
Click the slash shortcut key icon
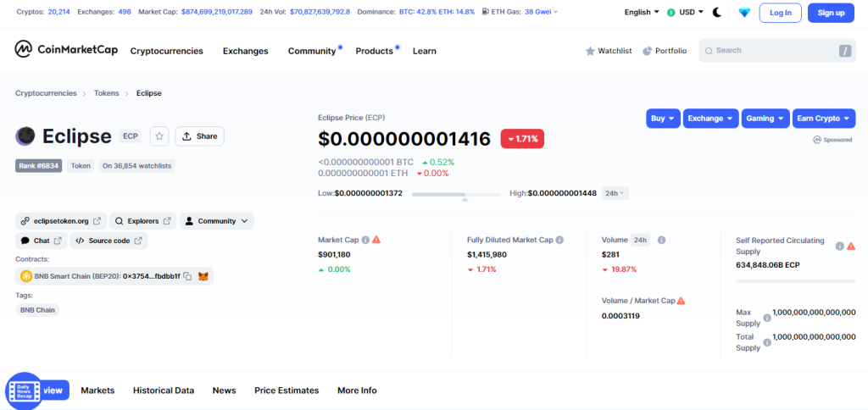pyautogui.click(x=845, y=51)
